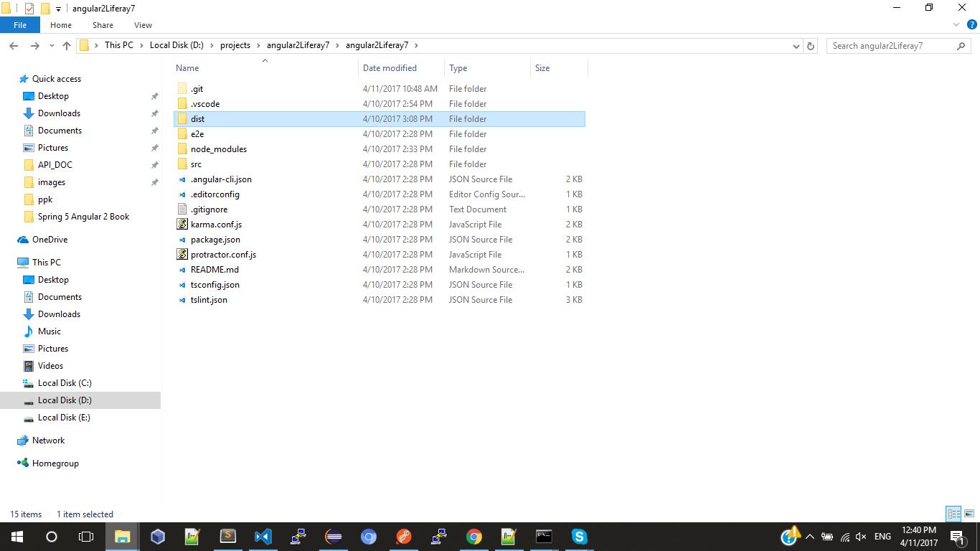The height and width of the screenshot is (551, 980).
Task: Switch to the View ribbon tab
Action: tap(143, 25)
